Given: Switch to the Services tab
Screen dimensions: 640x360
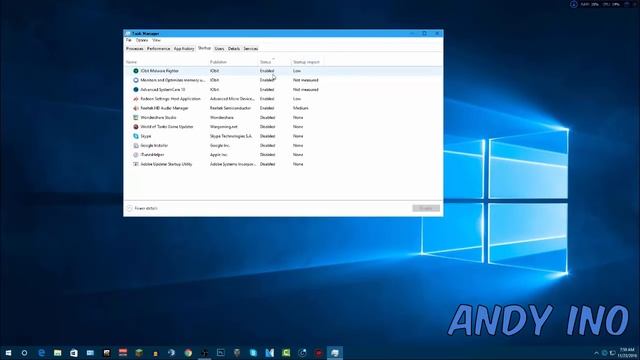Looking at the screenshot, I should coord(251,49).
